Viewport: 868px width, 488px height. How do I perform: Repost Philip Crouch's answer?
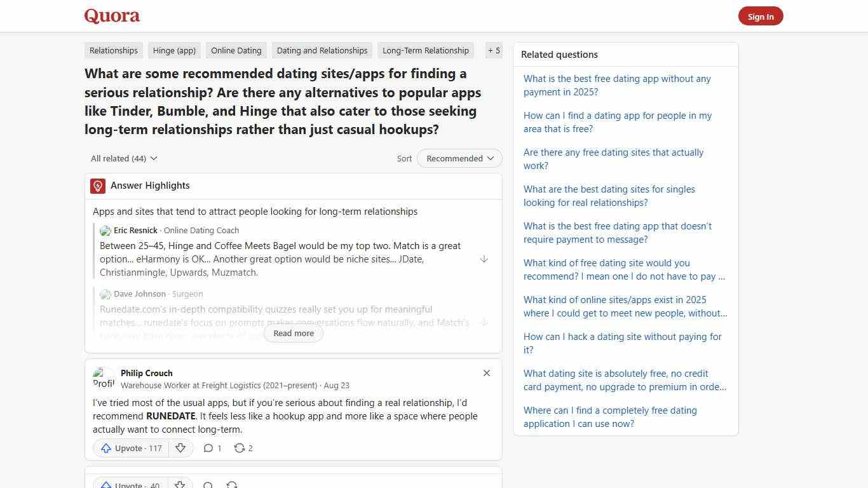[242, 448]
